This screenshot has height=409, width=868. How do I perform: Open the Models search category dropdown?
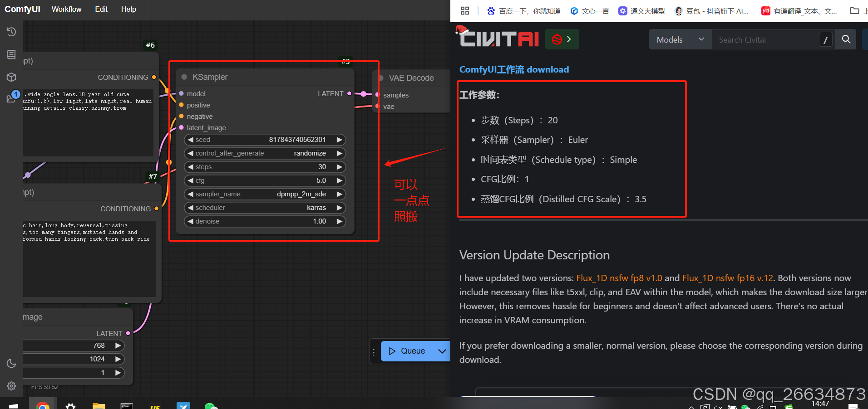tap(681, 39)
